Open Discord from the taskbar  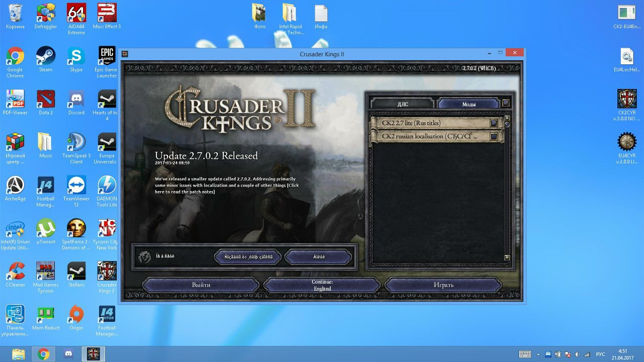coord(68,354)
